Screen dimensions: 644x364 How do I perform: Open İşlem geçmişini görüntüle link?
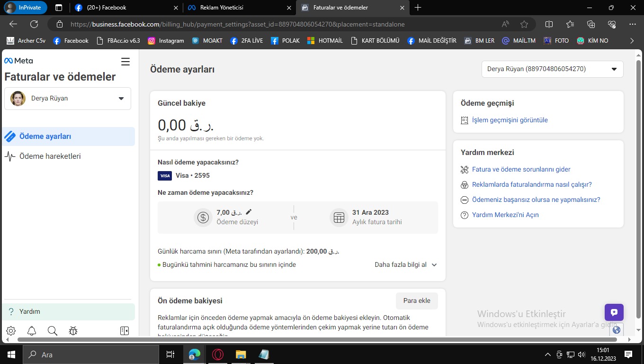coord(510,120)
